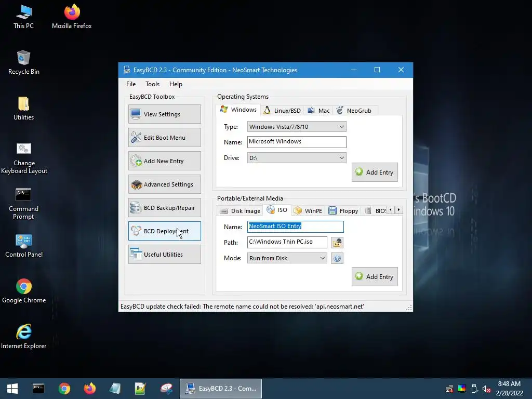Open the File menu

point(131,84)
